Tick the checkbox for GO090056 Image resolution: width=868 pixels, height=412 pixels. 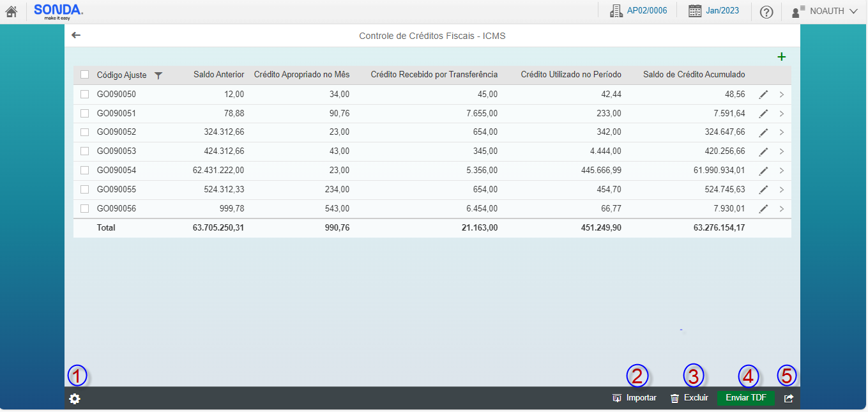[84, 208]
